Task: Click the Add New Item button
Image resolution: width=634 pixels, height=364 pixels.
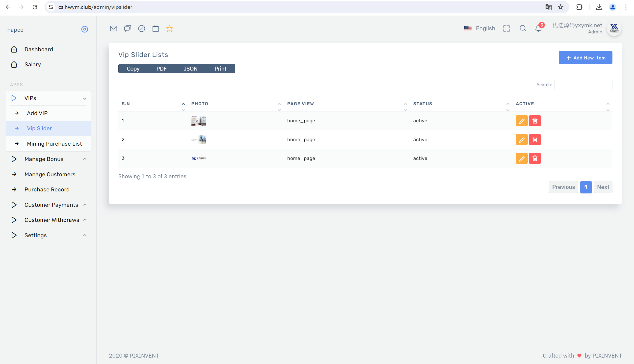Action: click(585, 57)
